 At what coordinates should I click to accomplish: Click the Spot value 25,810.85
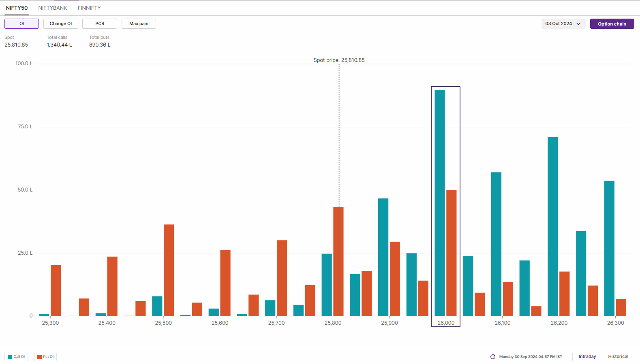tap(16, 45)
